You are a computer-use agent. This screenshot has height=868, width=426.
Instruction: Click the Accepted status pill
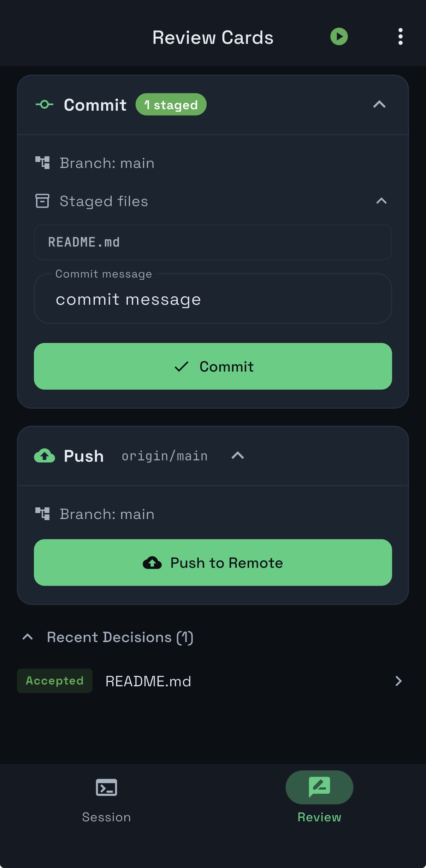point(54,681)
